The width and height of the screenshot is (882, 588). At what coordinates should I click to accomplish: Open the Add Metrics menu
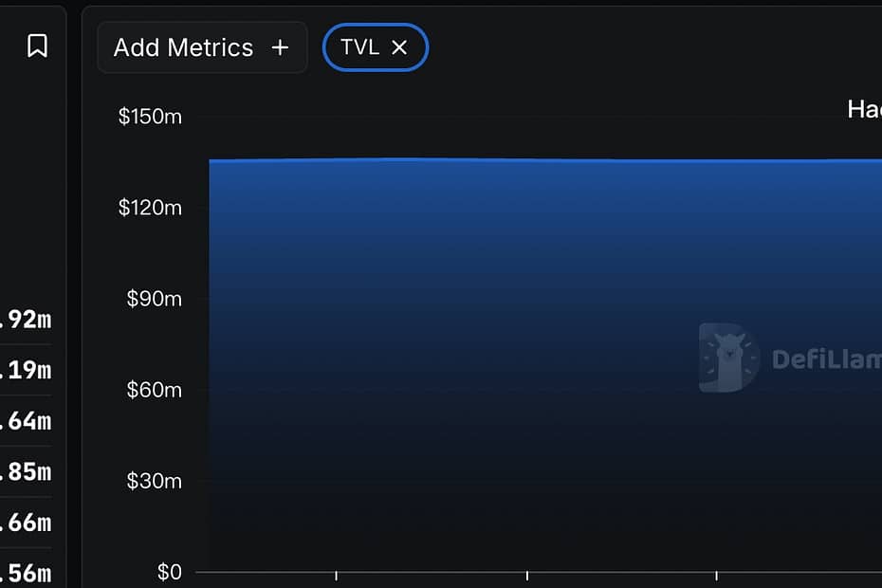[x=203, y=47]
